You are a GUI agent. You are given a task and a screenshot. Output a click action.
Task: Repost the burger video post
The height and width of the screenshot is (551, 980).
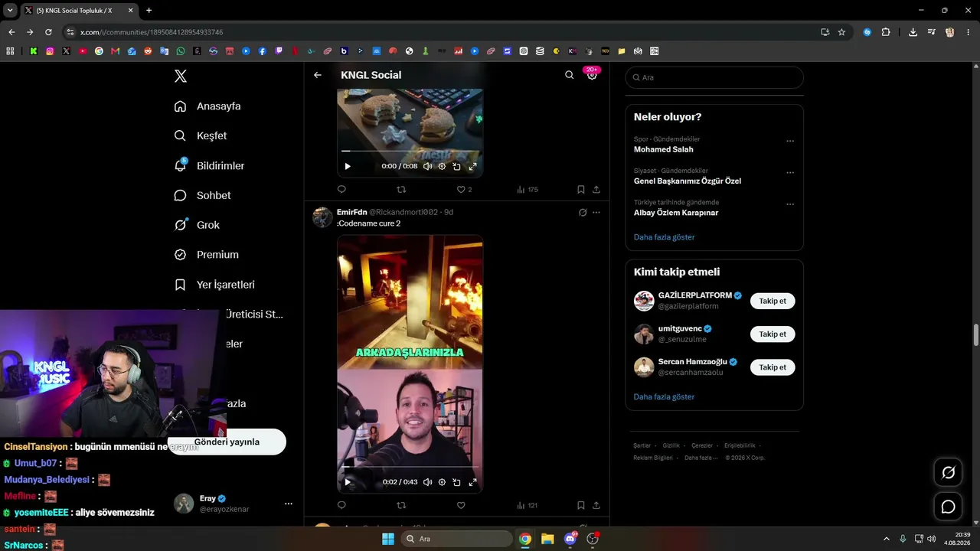point(401,189)
